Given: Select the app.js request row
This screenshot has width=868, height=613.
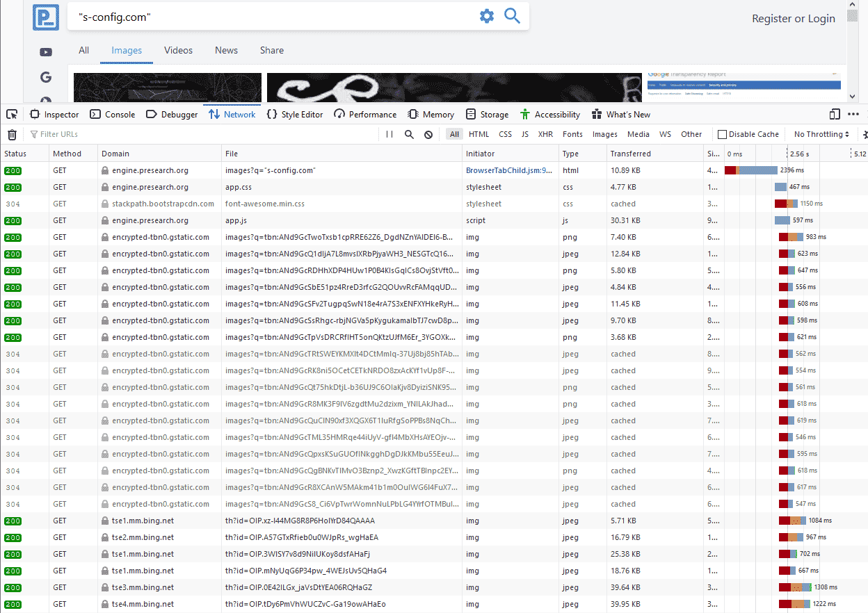Looking at the screenshot, I should 434,220.
